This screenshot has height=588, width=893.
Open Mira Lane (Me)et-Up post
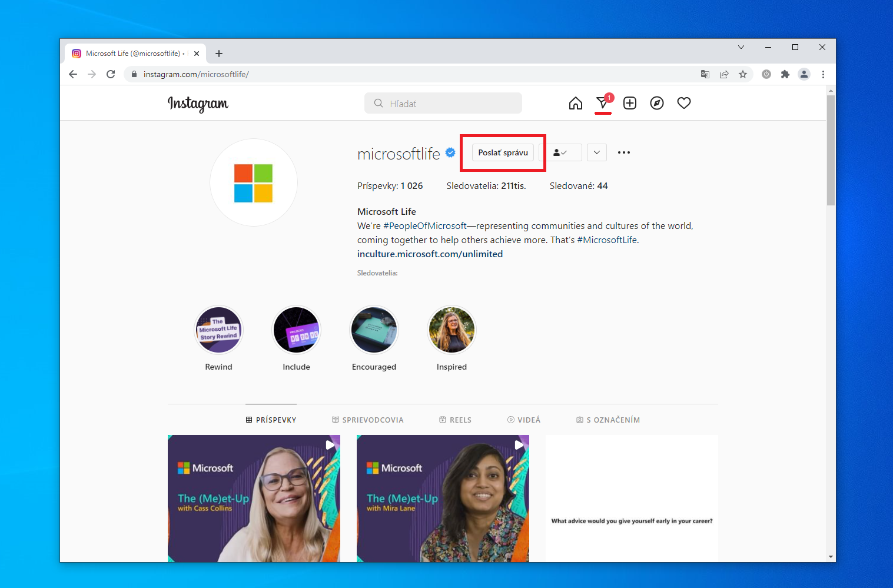pyautogui.click(x=443, y=499)
